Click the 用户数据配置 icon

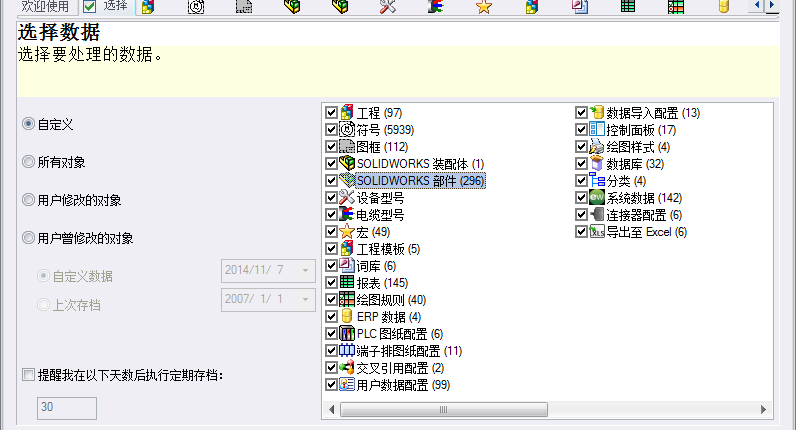(x=347, y=384)
